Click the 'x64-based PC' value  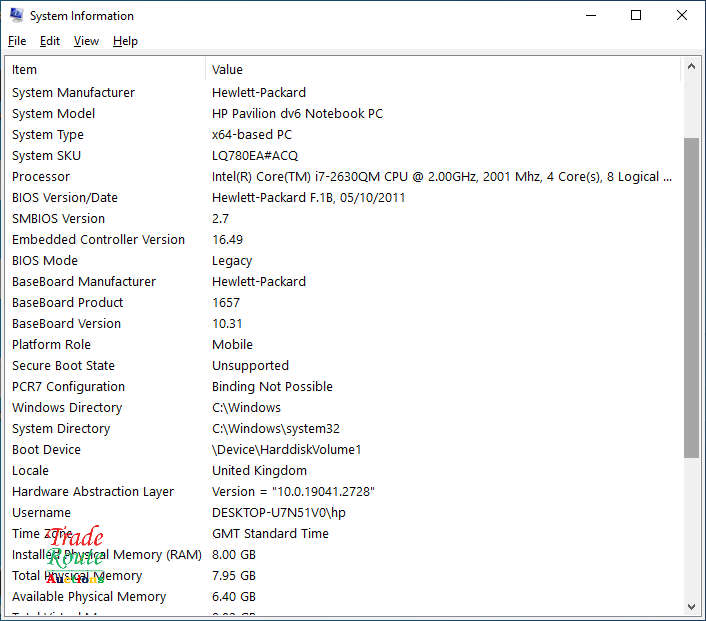[x=252, y=135]
